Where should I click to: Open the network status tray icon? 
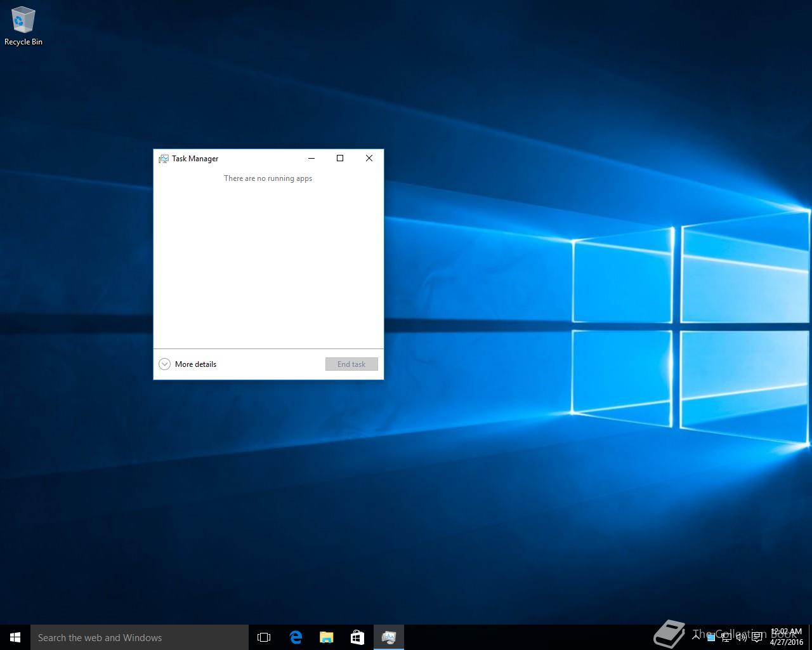click(x=726, y=637)
